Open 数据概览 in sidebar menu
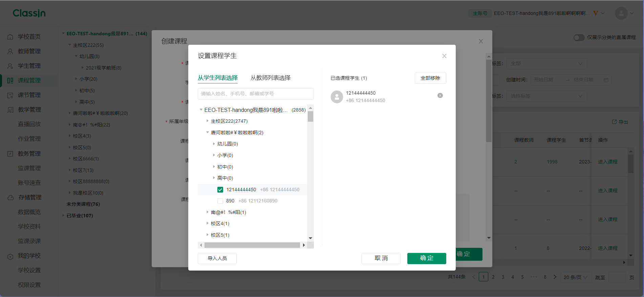The width and height of the screenshot is (644, 297). click(x=29, y=212)
